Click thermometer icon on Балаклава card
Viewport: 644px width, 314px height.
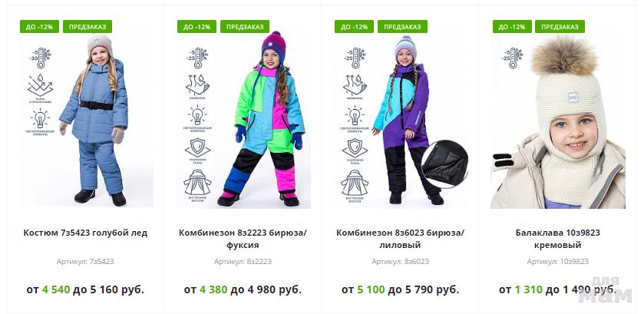(x=512, y=58)
